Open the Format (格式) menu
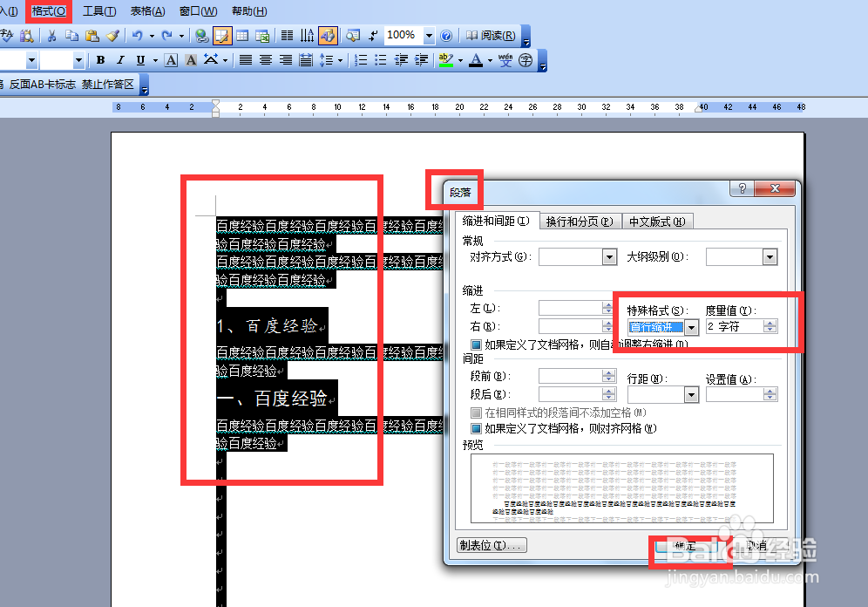The image size is (868, 607). [49, 11]
